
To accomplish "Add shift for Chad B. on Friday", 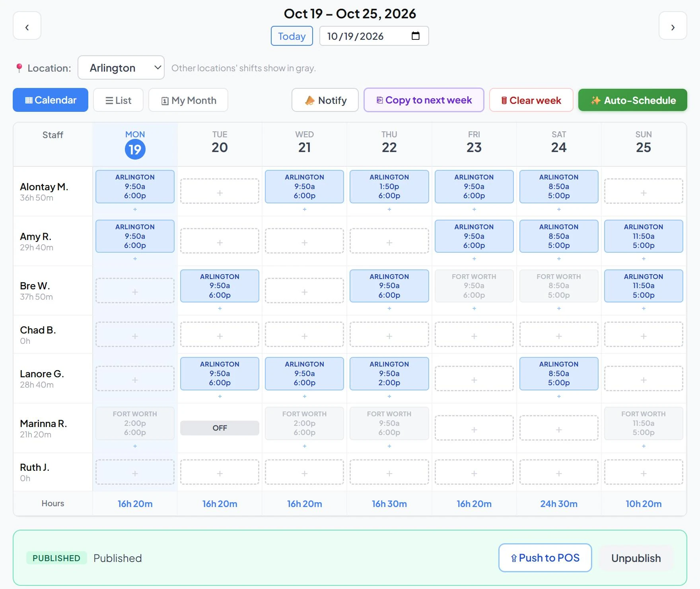I will coord(474,334).
